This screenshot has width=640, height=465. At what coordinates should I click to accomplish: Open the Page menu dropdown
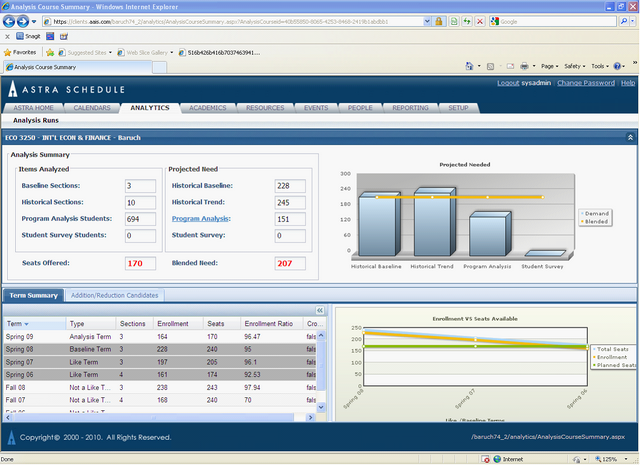point(549,66)
